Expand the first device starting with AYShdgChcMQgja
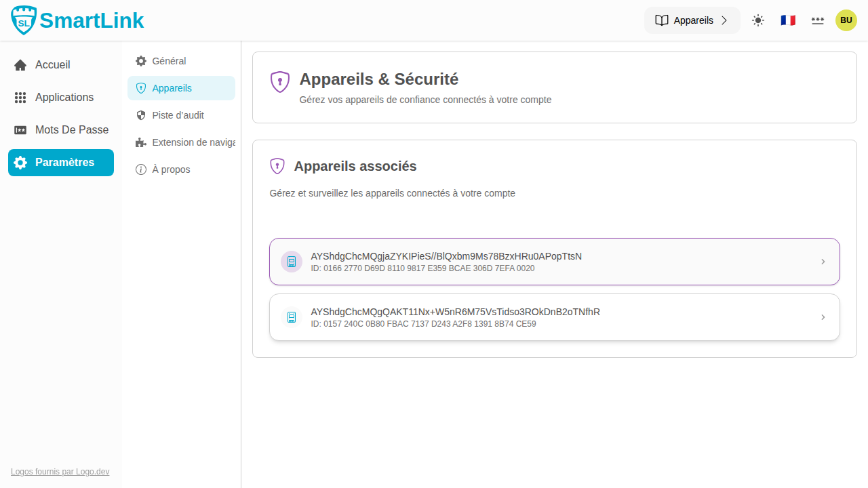Screen dimensions: 868x488 [x=554, y=262]
